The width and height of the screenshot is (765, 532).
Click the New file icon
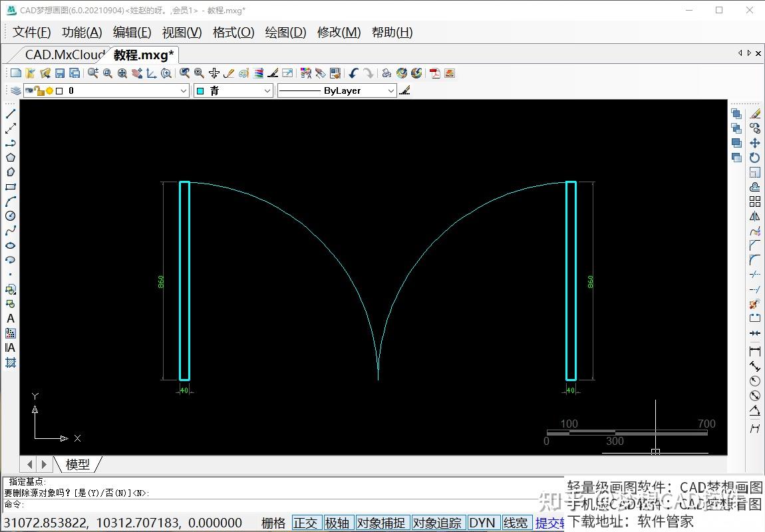(15, 73)
